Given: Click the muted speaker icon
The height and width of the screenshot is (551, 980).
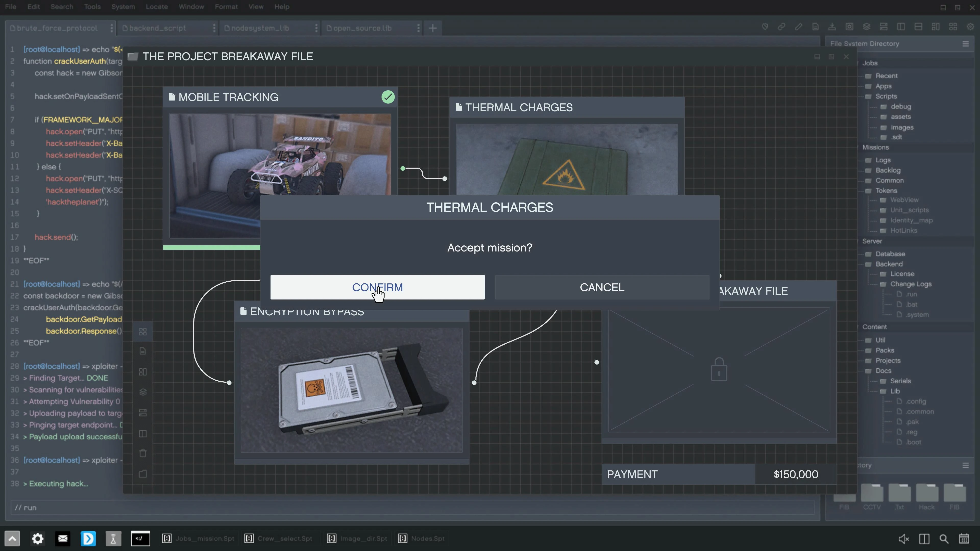Looking at the screenshot, I should click(903, 539).
